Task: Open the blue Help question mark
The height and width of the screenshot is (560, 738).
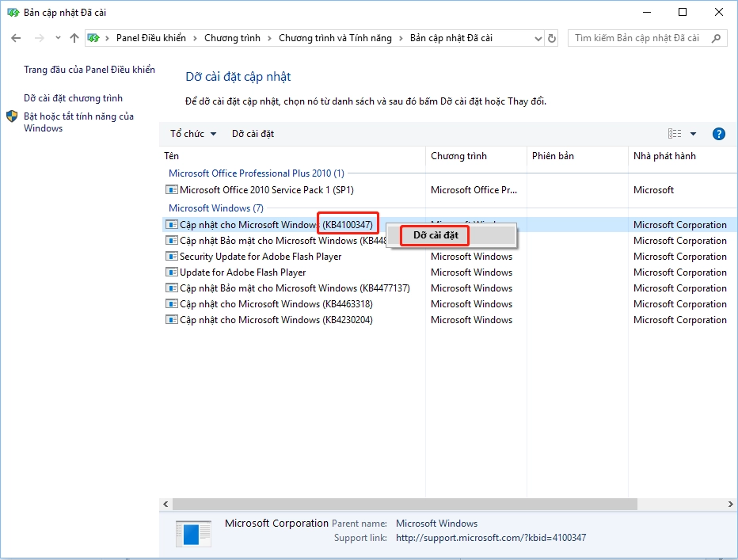Action: (719, 133)
